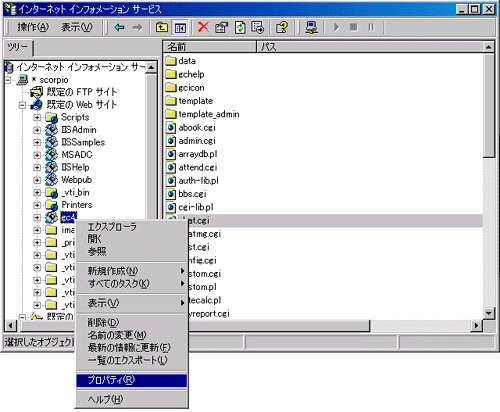Collapse the 既定の Web サイト node
Viewport: 500px width, 412px height.
[22, 105]
